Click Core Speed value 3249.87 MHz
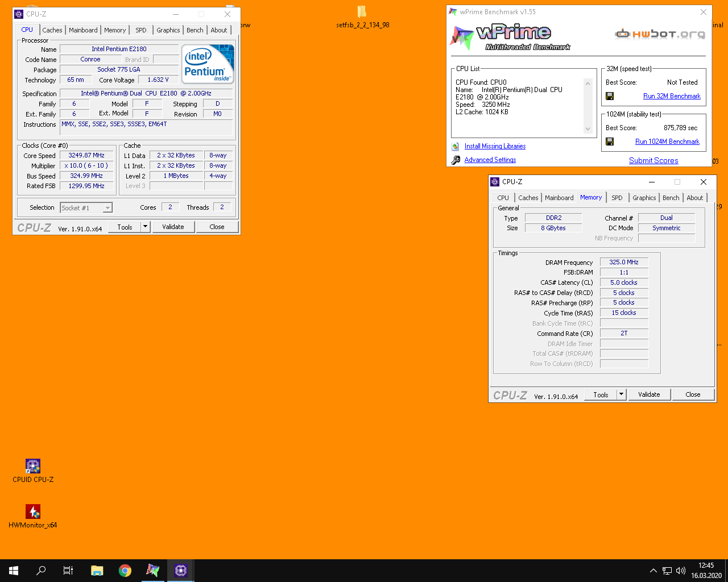 pos(86,155)
